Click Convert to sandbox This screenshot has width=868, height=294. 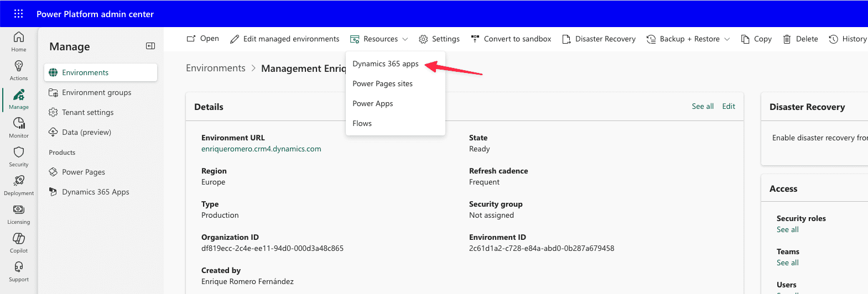click(511, 39)
